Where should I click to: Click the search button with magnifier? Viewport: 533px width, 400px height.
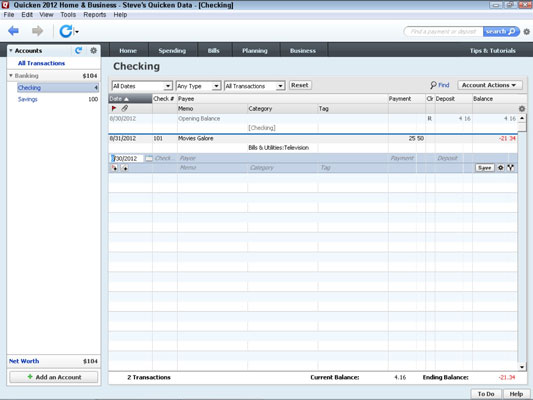point(501,32)
